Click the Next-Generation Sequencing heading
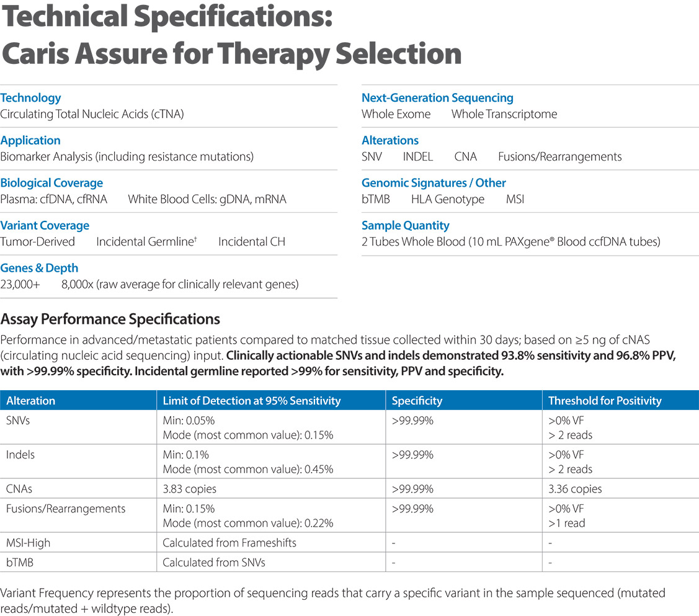 [x=437, y=98]
